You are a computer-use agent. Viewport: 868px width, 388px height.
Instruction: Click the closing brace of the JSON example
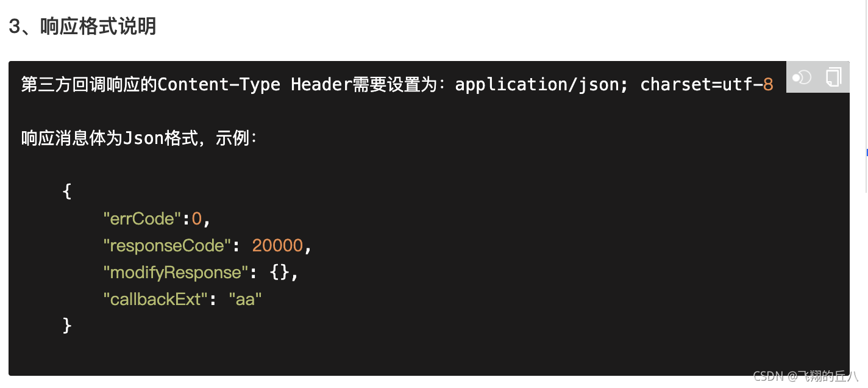click(x=67, y=325)
